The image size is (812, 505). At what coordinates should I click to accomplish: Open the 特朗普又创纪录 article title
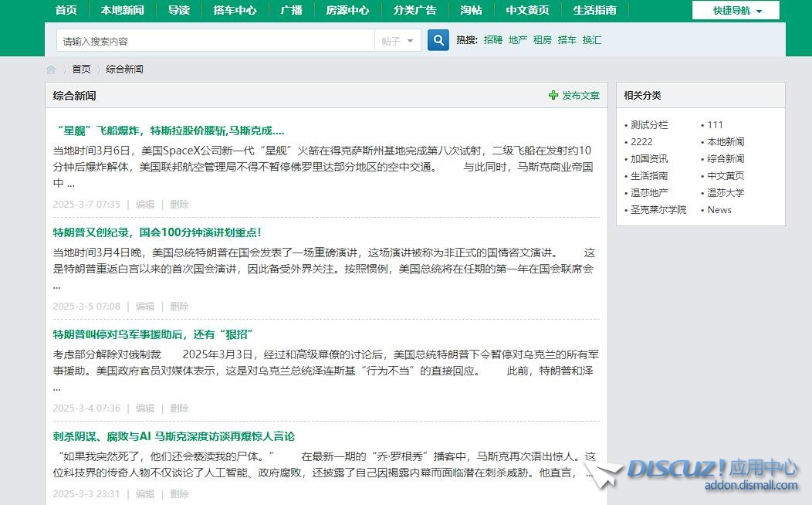(x=157, y=232)
